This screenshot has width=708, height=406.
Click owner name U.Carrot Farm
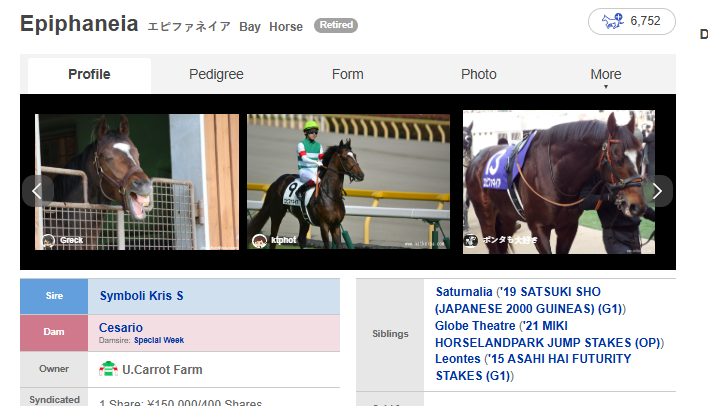162,370
